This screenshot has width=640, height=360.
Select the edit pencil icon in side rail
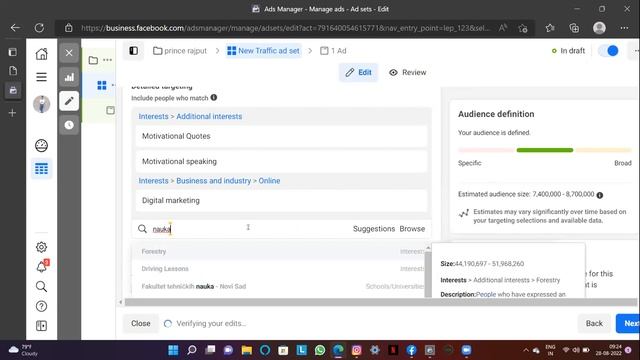click(x=69, y=101)
